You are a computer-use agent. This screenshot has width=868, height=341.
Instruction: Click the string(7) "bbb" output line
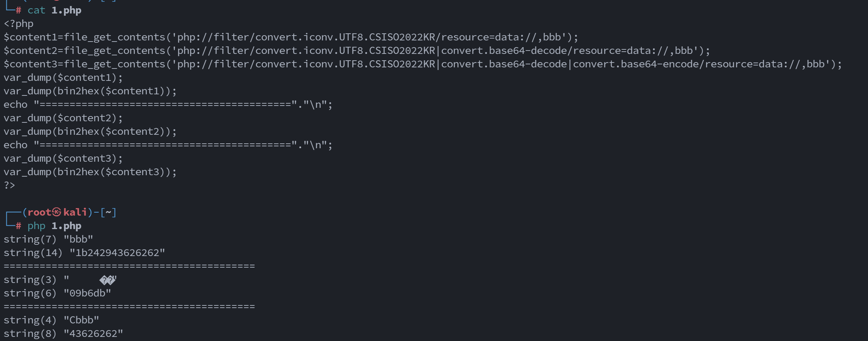coord(48,239)
